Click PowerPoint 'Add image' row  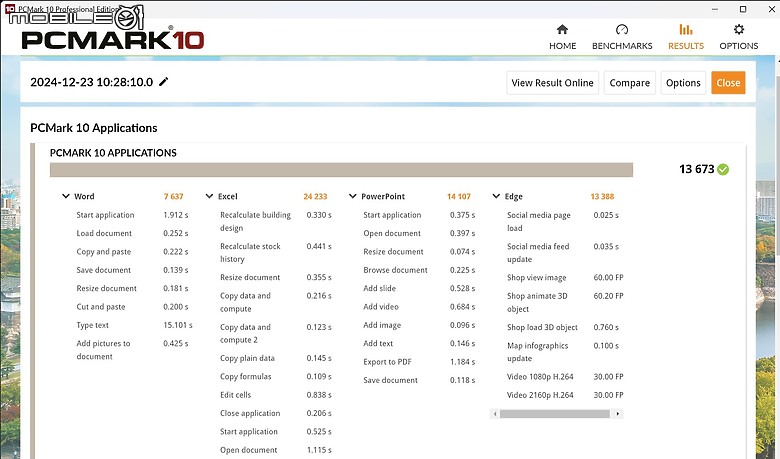coord(419,325)
